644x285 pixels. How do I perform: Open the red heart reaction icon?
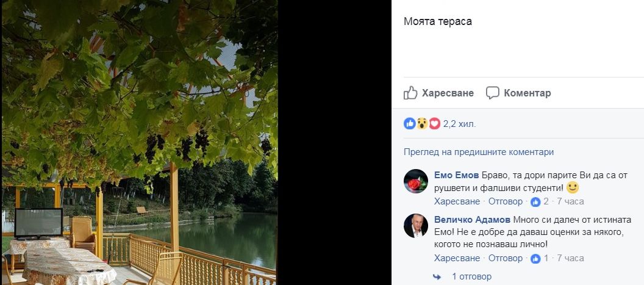(x=435, y=123)
